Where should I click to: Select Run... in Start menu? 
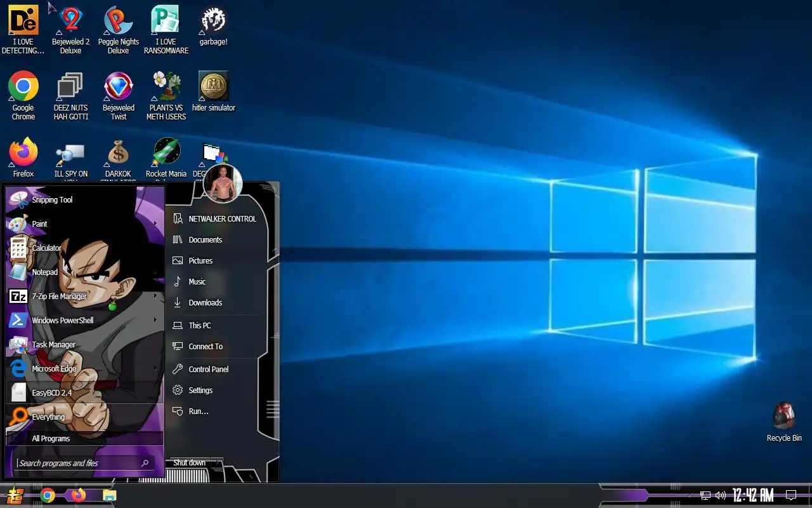(x=216, y=411)
